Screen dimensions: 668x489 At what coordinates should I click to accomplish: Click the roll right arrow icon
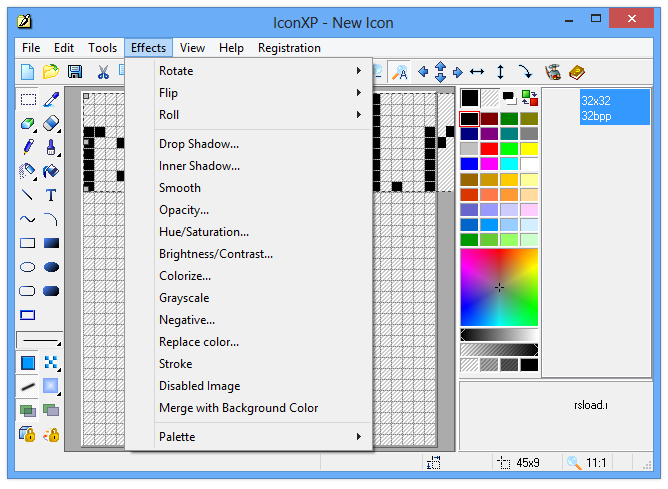pyautogui.click(x=458, y=72)
